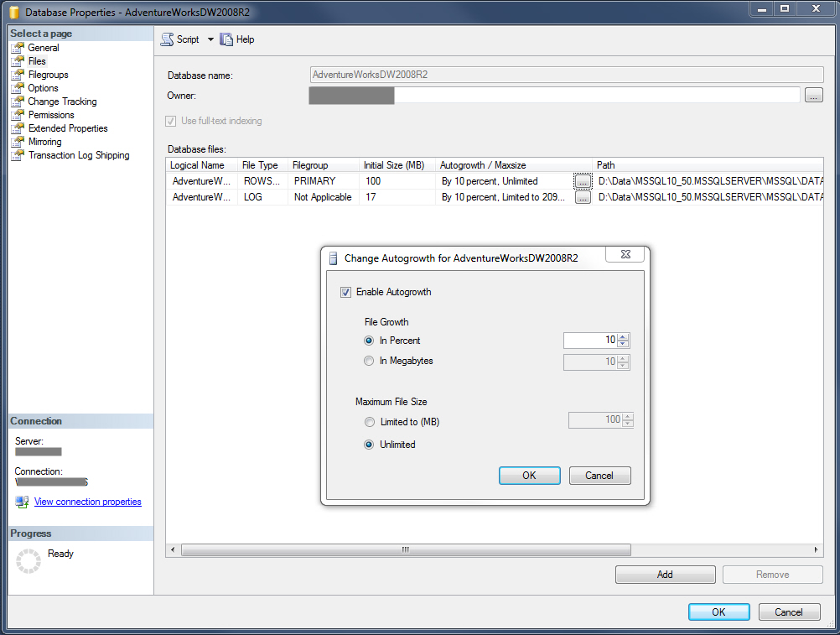Screen dimensions: 840x635
Task: Open the Script dropdown arrow
Action: click(x=210, y=39)
